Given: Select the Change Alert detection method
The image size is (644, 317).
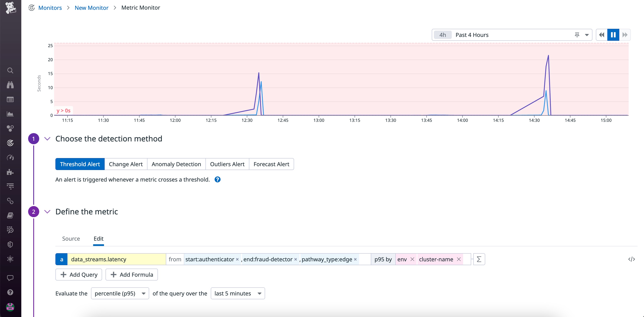Looking at the screenshot, I should point(126,164).
